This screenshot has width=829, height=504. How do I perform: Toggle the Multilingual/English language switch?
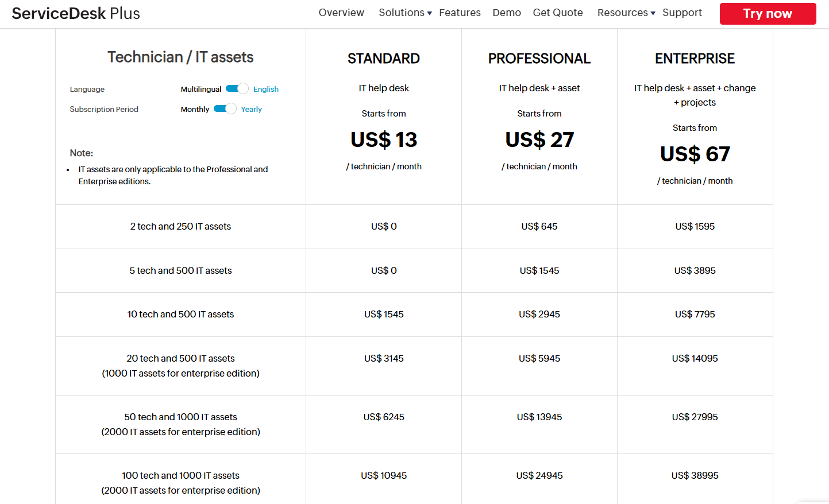(x=237, y=88)
